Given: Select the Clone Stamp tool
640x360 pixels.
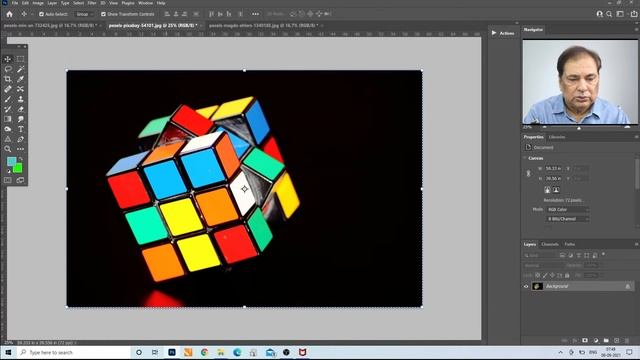Looking at the screenshot, I should click(x=20, y=99).
